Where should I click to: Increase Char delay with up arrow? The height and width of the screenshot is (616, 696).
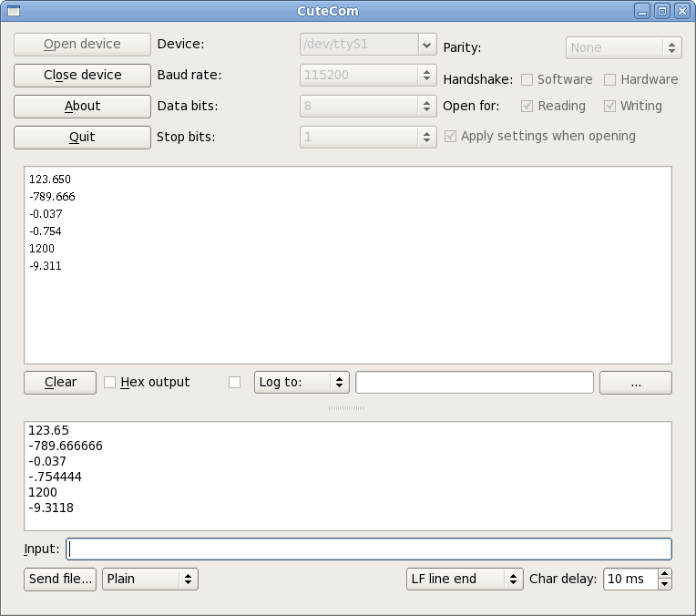pos(664,574)
